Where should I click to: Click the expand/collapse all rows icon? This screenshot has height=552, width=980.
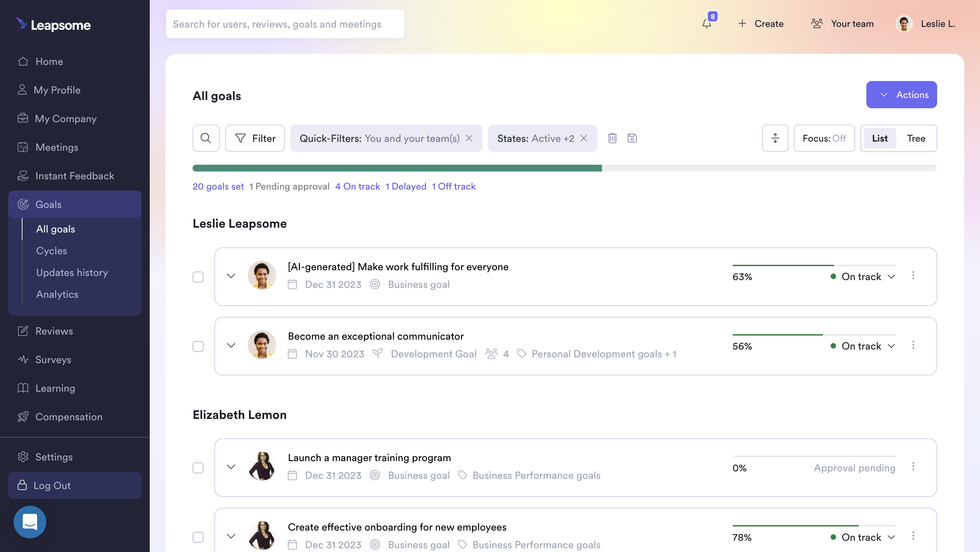coord(775,138)
